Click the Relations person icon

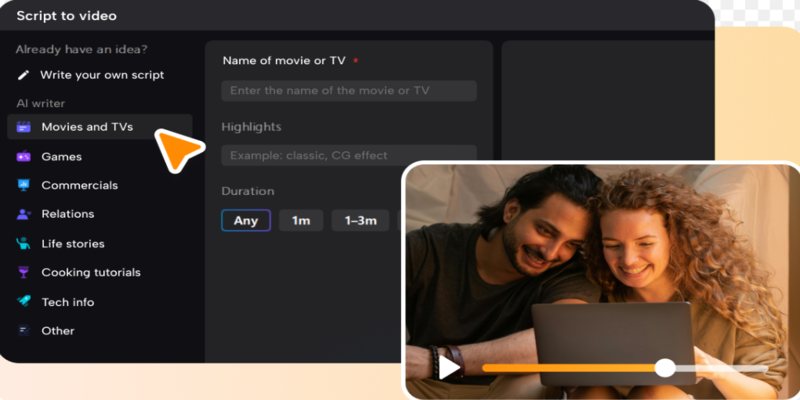pyautogui.click(x=23, y=214)
